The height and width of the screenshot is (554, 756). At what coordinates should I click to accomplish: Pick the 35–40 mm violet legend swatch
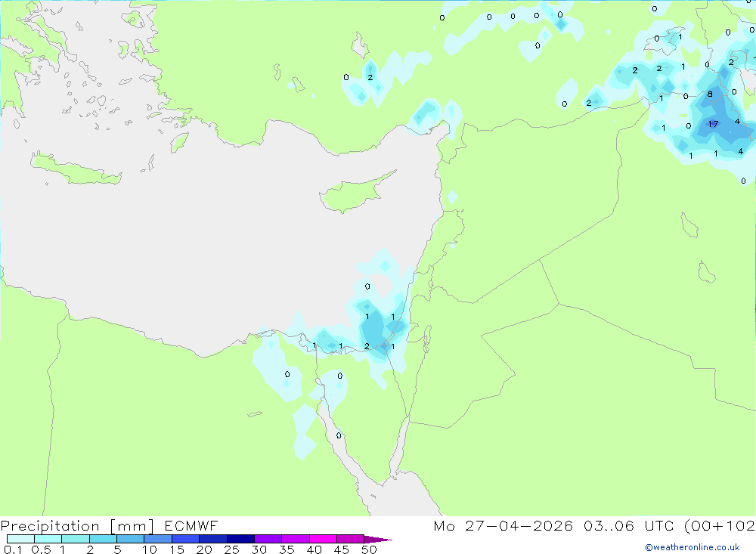pyautogui.click(x=296, y=539)
